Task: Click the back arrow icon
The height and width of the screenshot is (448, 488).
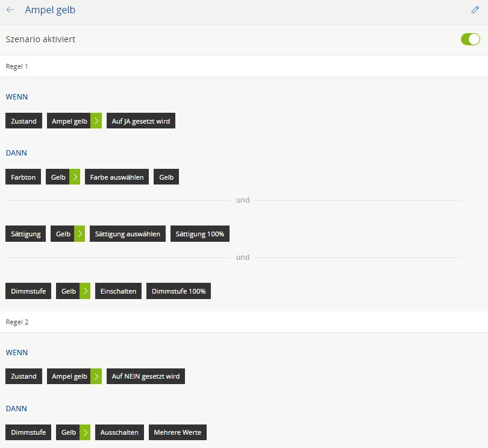Action: (x=10, y=10)
